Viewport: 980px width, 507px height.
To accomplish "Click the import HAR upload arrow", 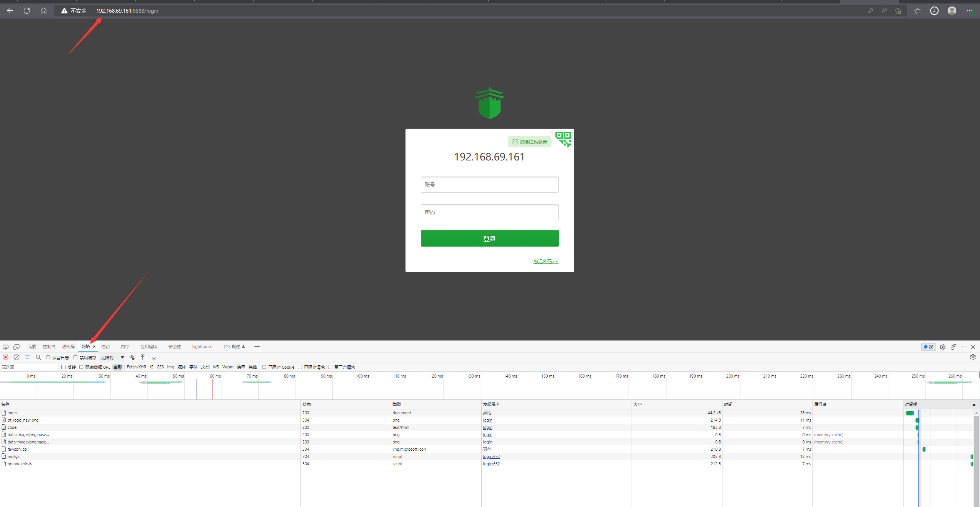I will click(143, 357).
